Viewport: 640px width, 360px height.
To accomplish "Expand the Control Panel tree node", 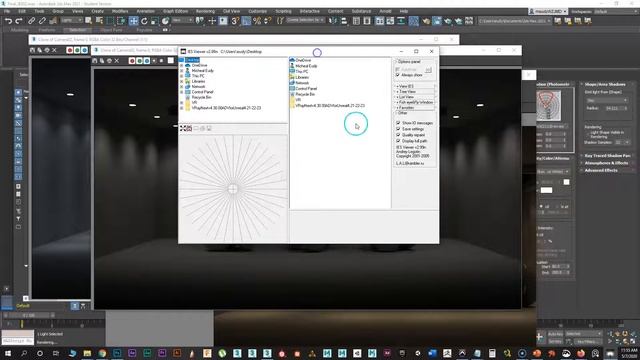I will coord(182,92).
